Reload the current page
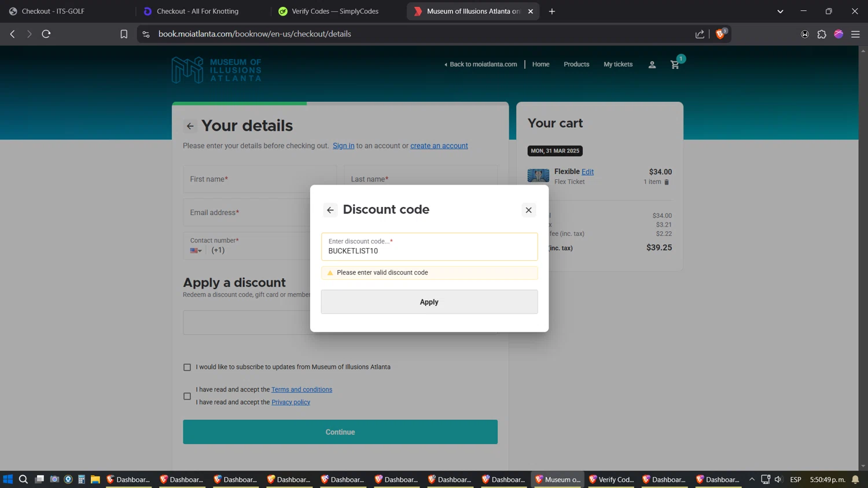 point(46,34)
